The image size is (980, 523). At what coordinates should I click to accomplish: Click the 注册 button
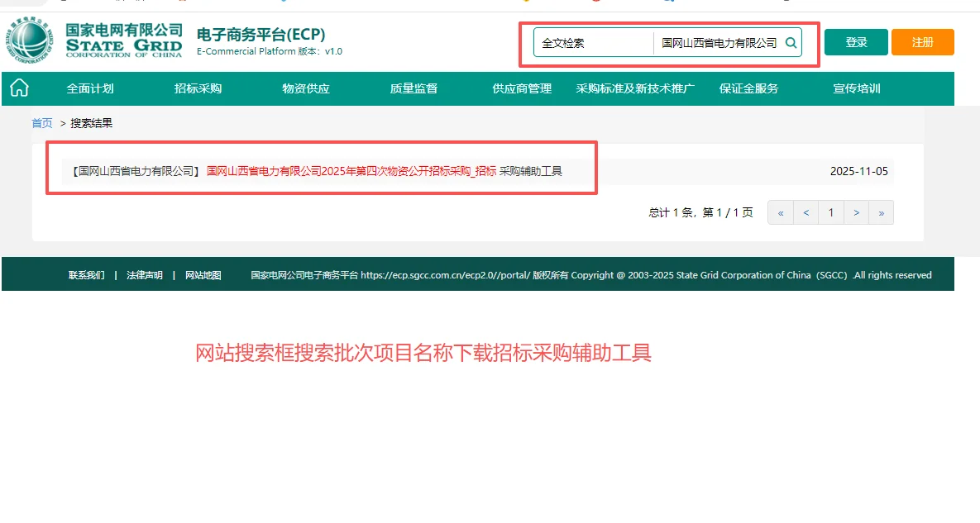[x=922, y=41]
